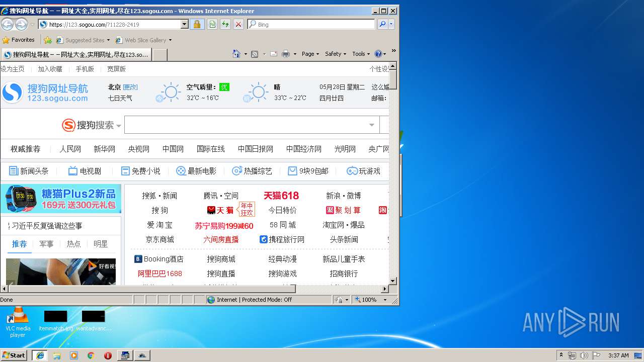Viewport: 644px width, 362px height.
Task: Click the 更改 city change link
Action: pyautogui.click(x=130, y=87)
